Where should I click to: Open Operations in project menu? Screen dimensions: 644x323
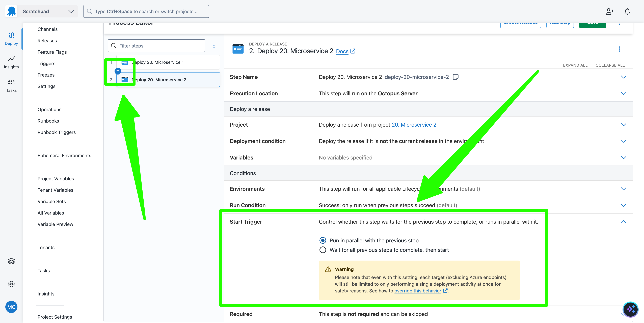[x=49, y=109]
